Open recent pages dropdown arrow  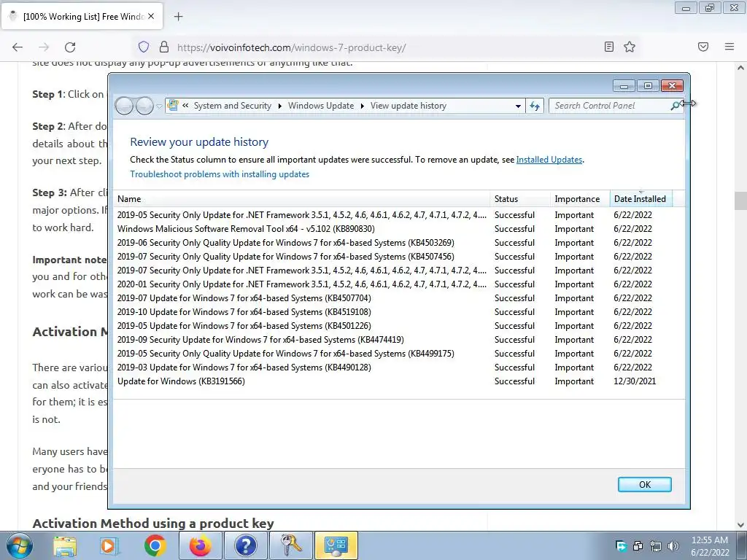pyautogui.click(x=159, y=106)
